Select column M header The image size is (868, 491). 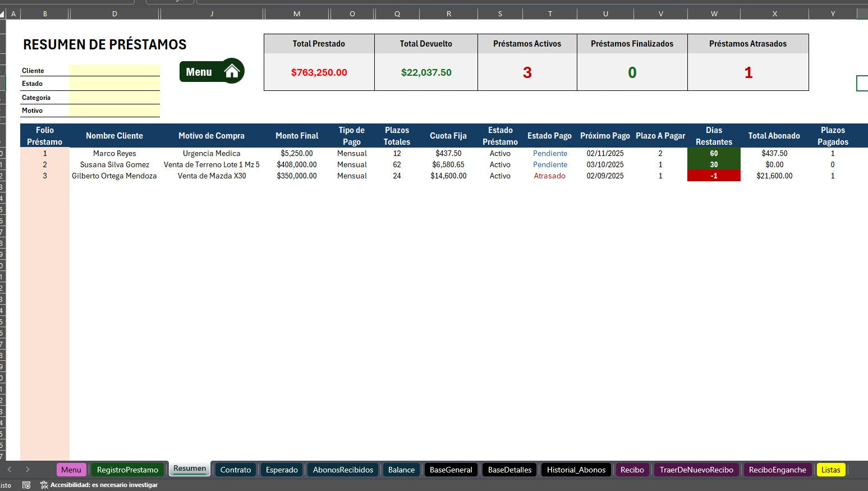297,13
